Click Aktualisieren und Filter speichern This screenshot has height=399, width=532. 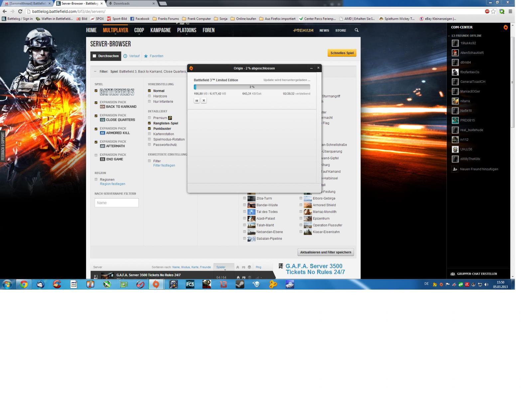coord(326,252)
